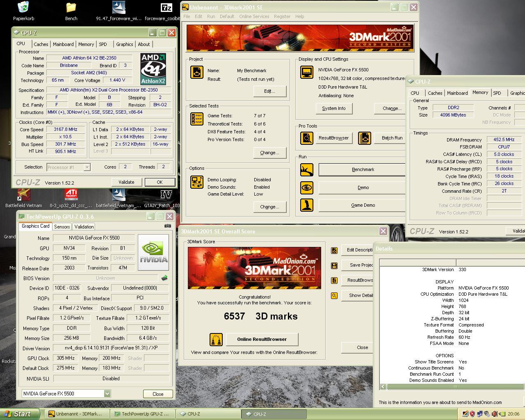Open the 91.47_forceware installer icon

click(x=119, y=7)
